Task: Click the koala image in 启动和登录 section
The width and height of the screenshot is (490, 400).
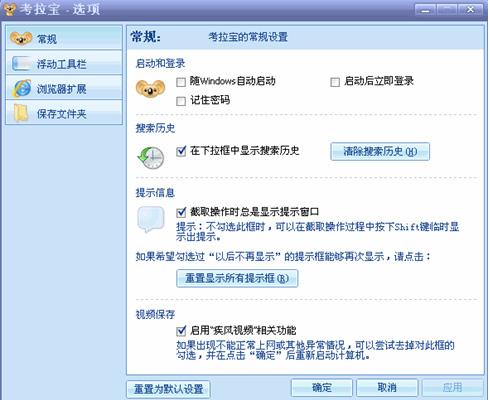Action: pos(151,89)
